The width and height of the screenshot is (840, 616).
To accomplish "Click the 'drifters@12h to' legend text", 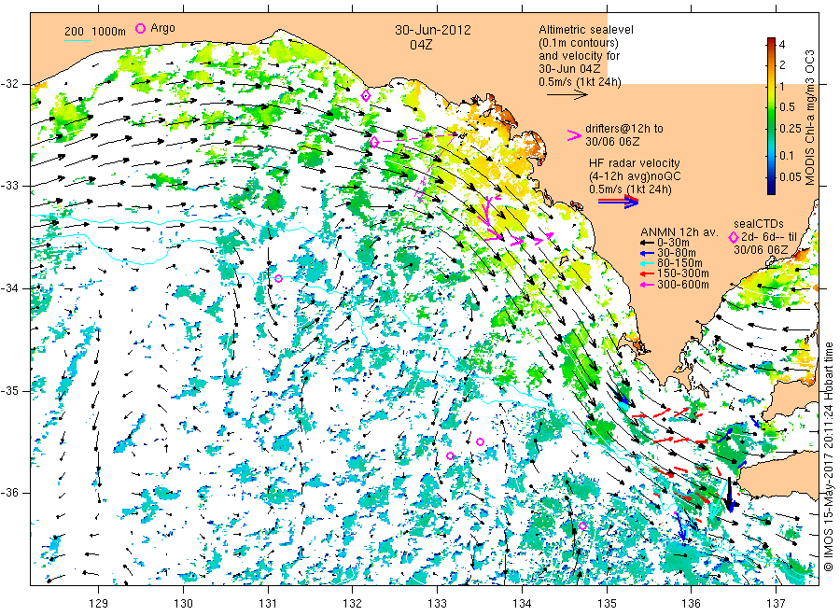I will 624,129.
